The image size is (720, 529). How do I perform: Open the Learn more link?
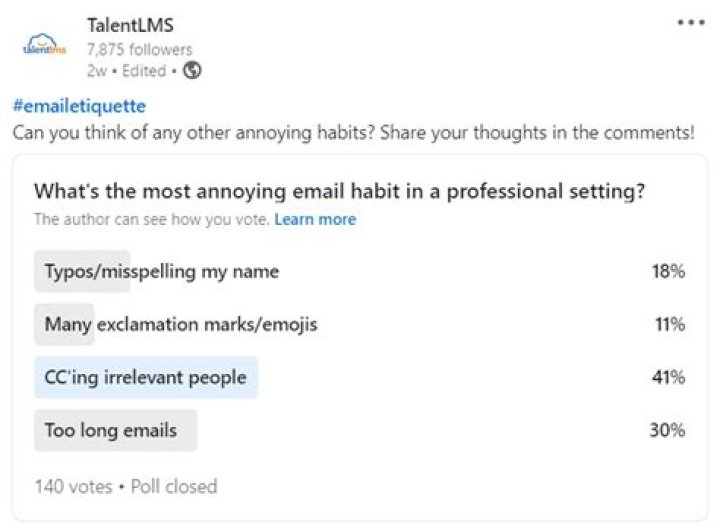[x=315, y=219]
